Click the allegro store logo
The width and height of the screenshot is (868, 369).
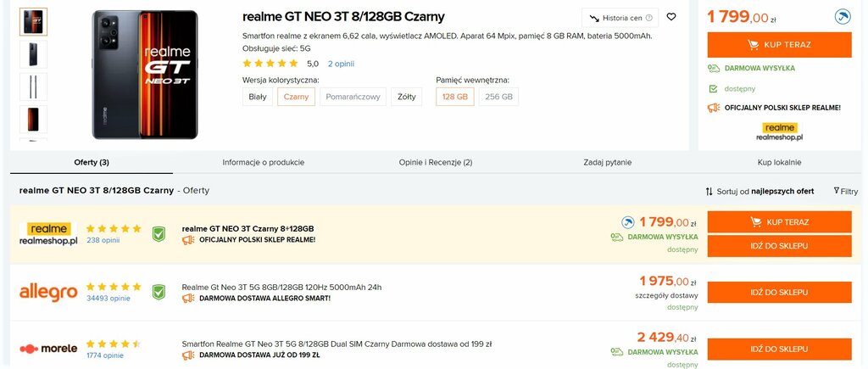(x=48, y=293)
